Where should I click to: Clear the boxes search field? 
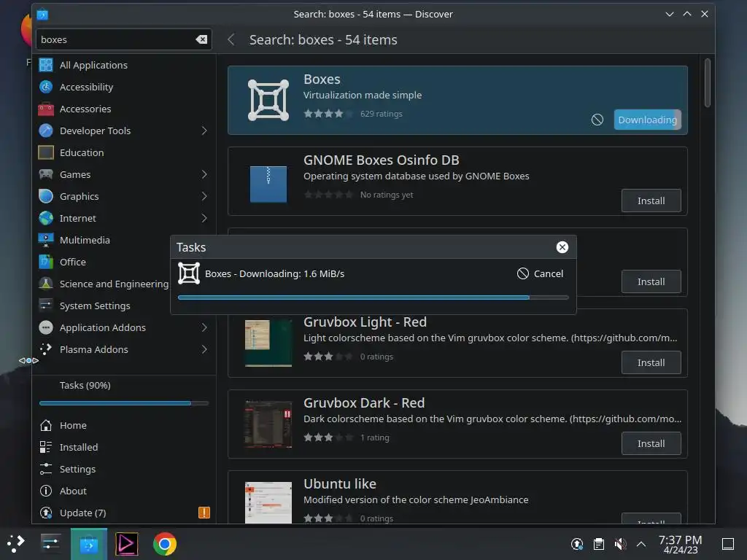coord(201,39)
